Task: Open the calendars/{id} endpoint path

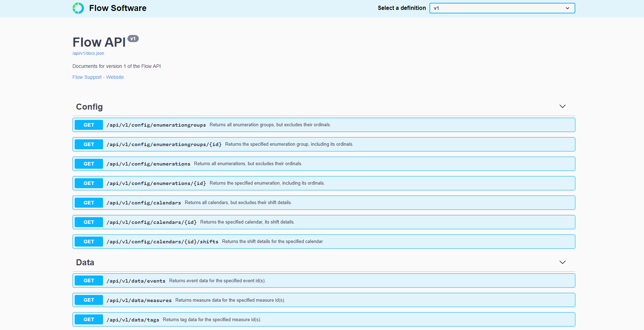Action: 152,222
